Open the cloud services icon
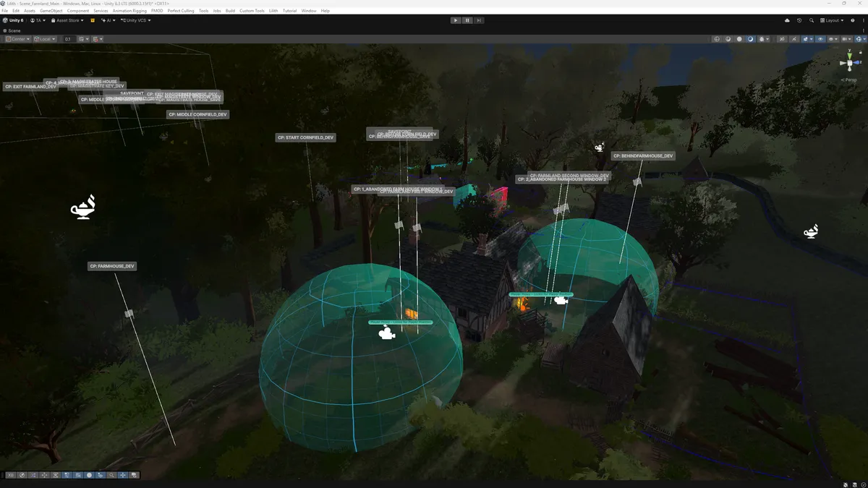 (x=787, y=20)
